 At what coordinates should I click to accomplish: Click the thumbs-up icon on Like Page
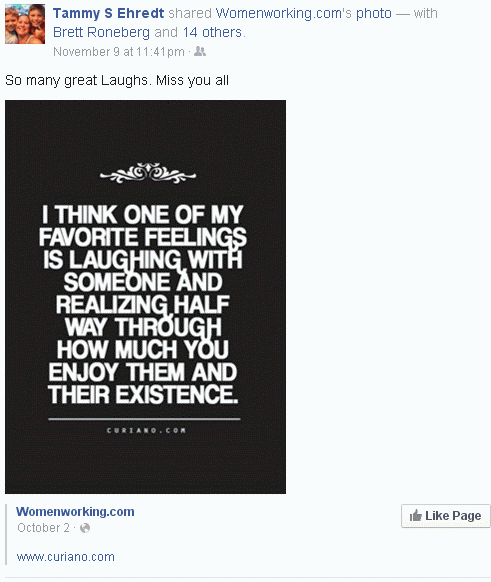(416, 516)
